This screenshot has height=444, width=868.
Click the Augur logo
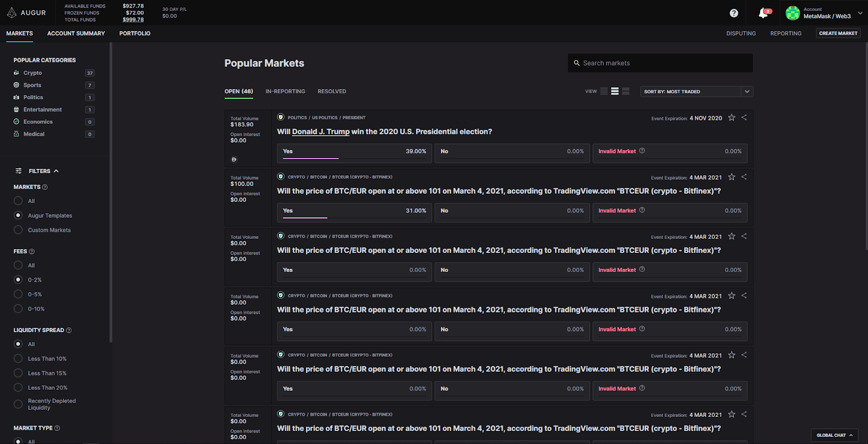[26, 12]
